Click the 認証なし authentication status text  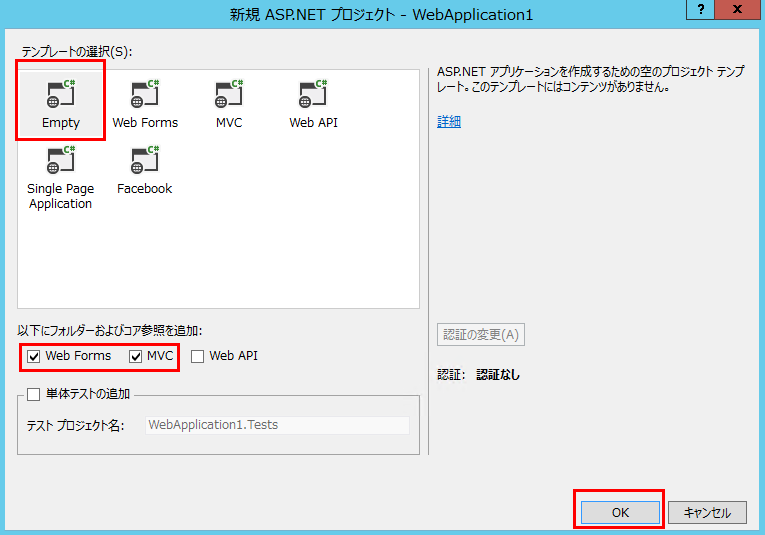[498, 375]
